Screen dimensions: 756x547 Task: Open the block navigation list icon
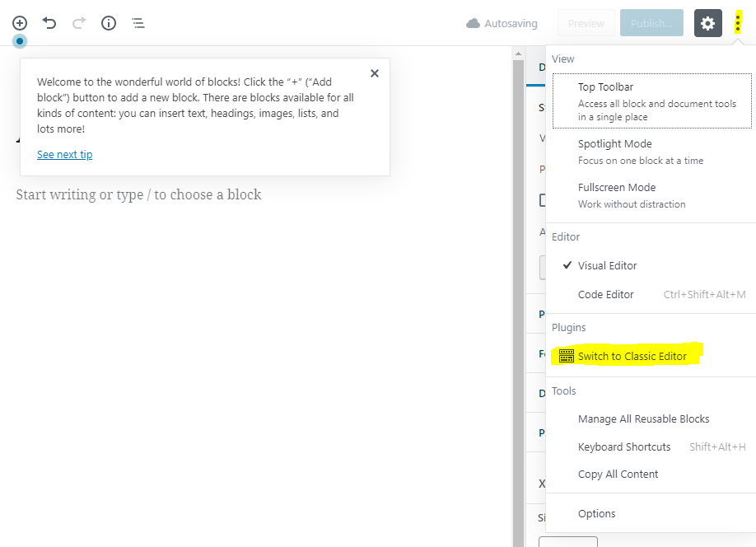[x=138, y=23]
